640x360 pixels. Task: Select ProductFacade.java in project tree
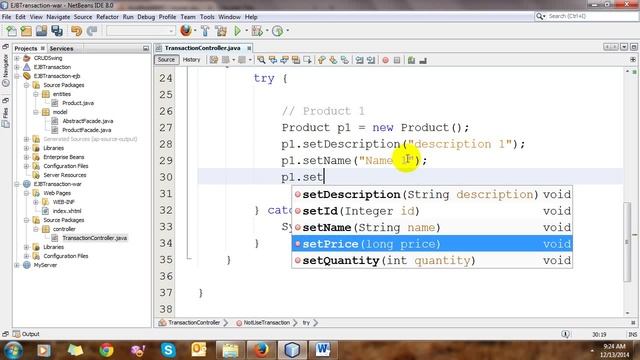click(x=87, y=130)
